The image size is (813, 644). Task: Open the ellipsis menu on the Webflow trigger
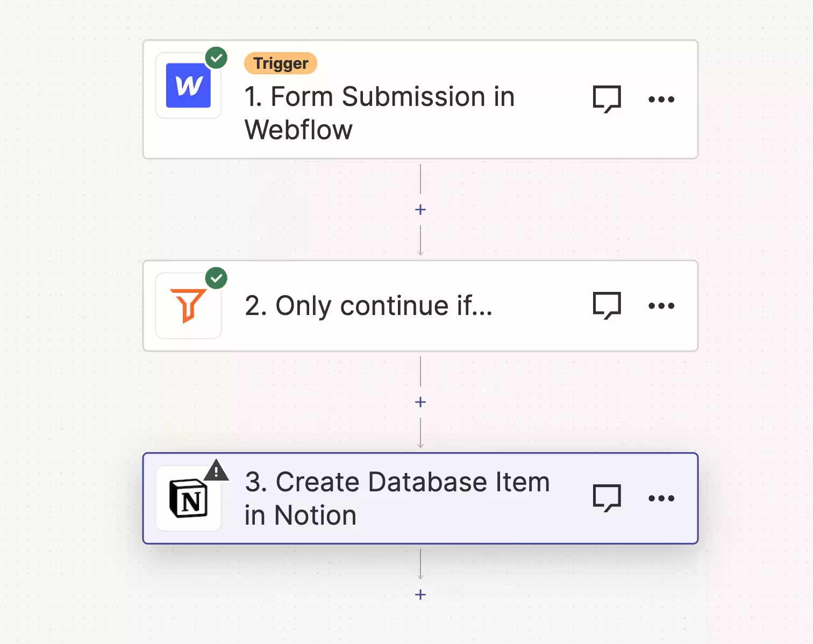tap(661, 99)
